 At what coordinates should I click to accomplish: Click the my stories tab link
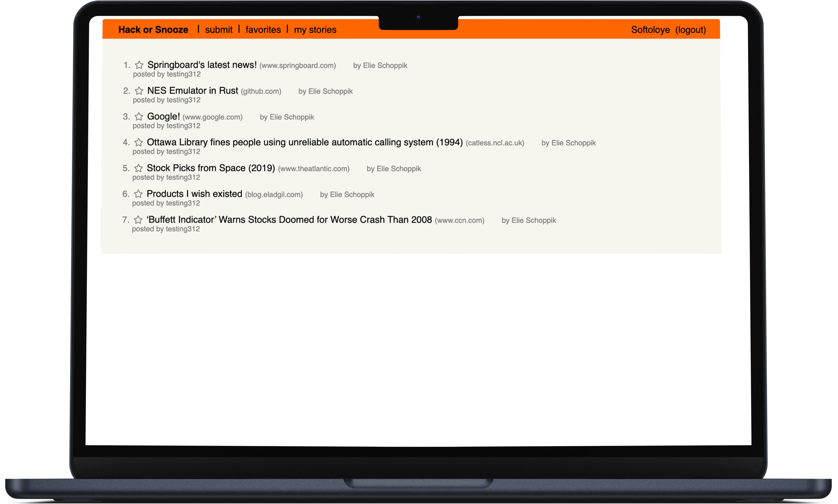(315, 29)
